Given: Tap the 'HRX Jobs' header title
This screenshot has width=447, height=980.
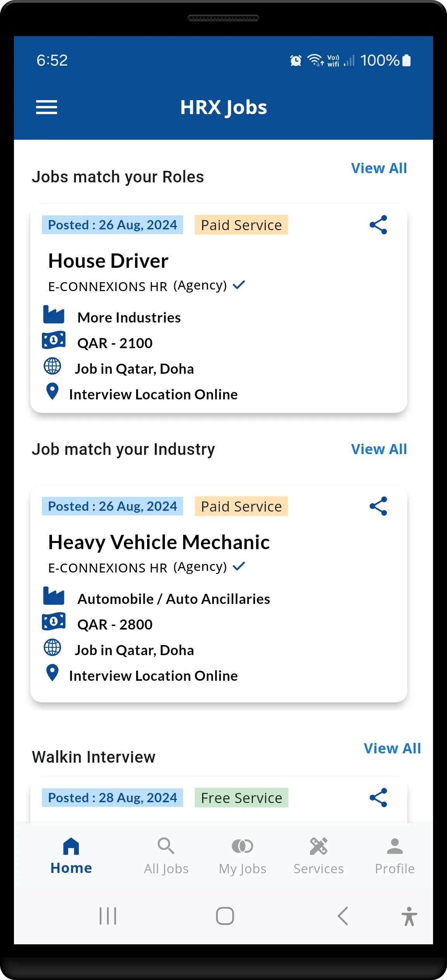Looking at the screenshot, I should coord(223,108).
